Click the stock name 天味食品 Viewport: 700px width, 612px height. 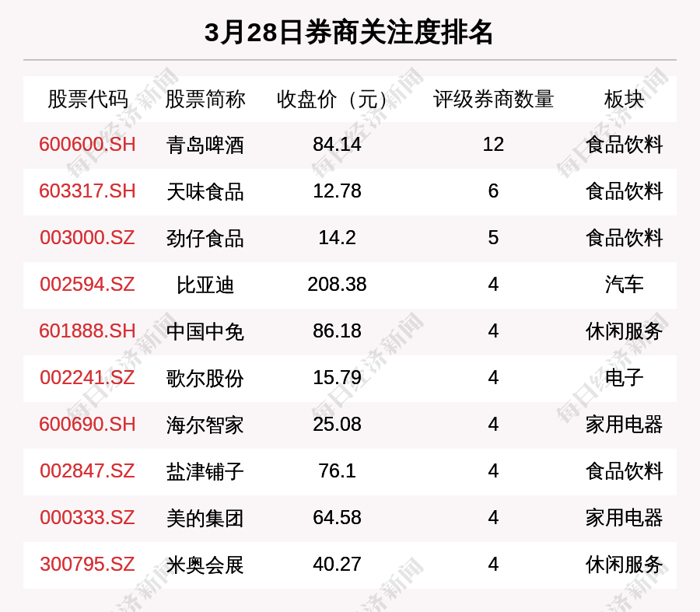point(205,191)
